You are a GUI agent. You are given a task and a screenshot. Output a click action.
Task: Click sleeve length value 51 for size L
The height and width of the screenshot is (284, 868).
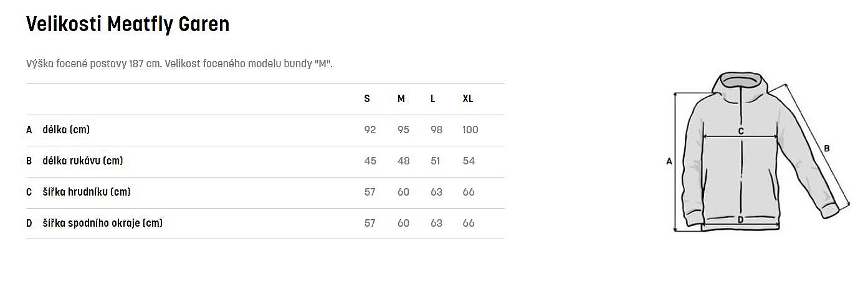point(436,161)
